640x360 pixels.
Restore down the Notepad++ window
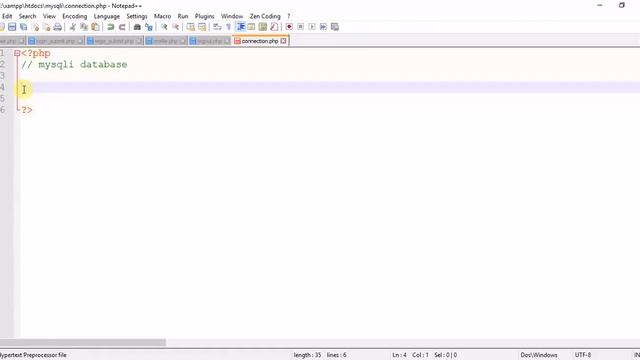[x=622, y=5]
